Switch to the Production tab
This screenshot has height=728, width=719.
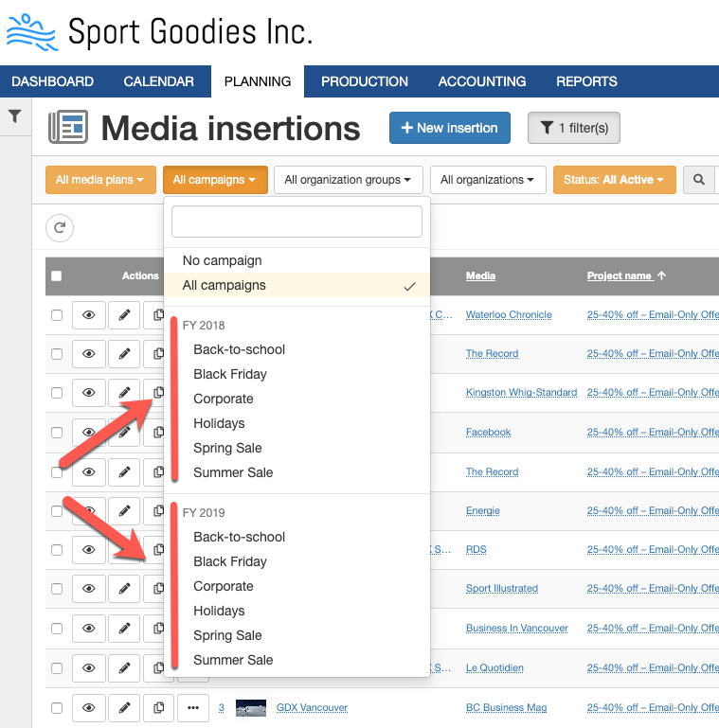[364, 81]
